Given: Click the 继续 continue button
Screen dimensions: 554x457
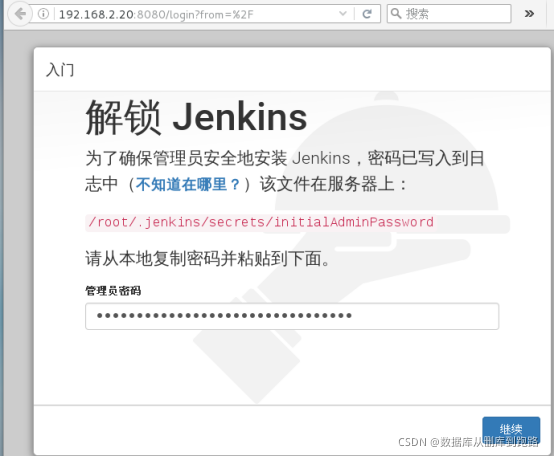Looking at the screenshot, I should [x=511, y=430].
